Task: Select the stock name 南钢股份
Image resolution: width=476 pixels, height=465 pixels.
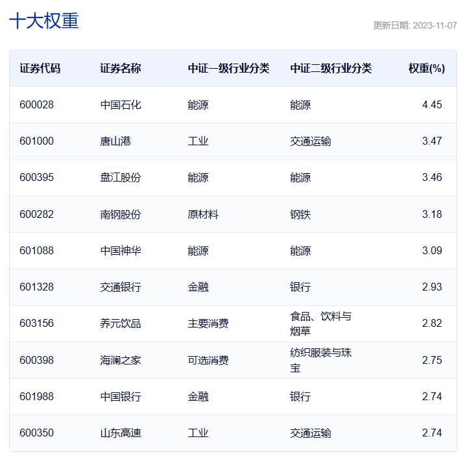Action: 121,215
